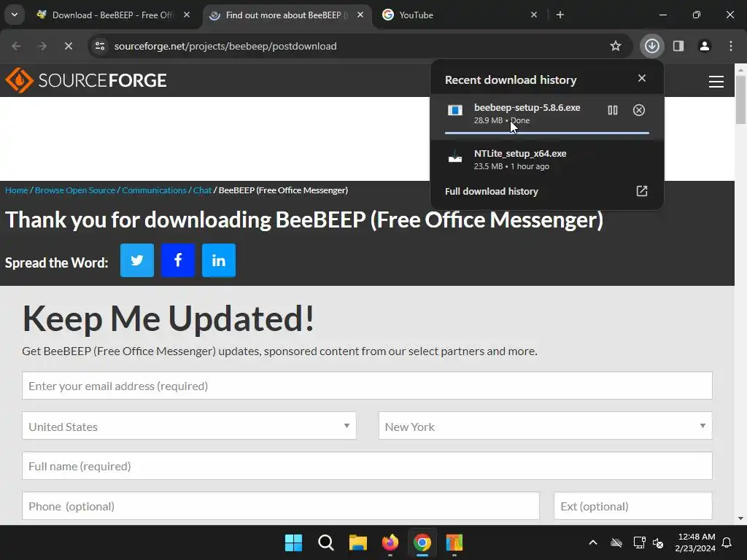
Task: Follow the Browse Open Source breadcrumb link
Action: click(x=75, y=190)
